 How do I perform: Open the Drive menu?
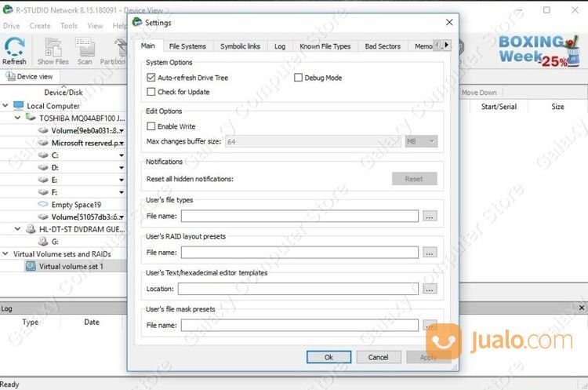[11, 26]
